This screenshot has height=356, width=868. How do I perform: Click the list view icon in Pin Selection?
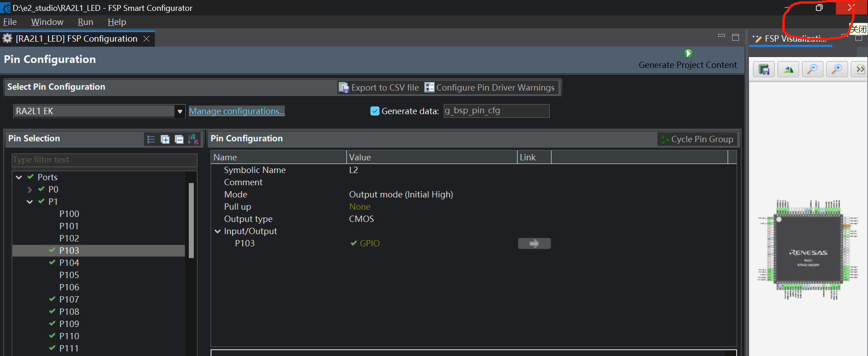coord(151,140)
